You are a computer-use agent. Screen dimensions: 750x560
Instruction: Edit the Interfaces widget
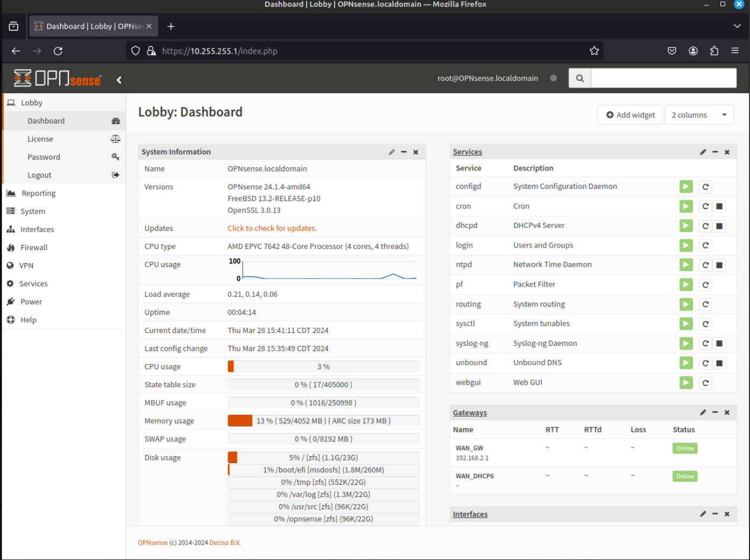[x=703, y=514]
